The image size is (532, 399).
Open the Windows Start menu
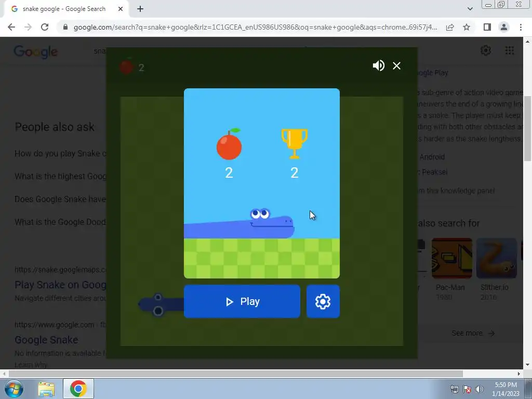point(14,389)
